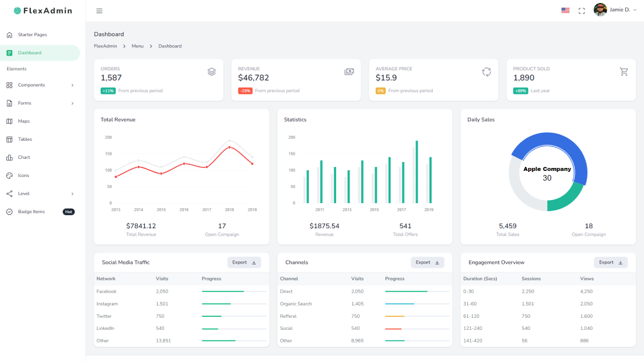Open the Tables menu item
The height and width of the screenshot is (362, 644).
(x=40, y=139)
